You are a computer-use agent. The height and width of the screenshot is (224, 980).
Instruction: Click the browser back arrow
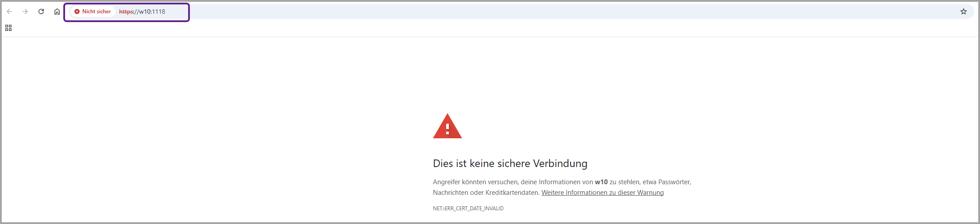[9, 11]
